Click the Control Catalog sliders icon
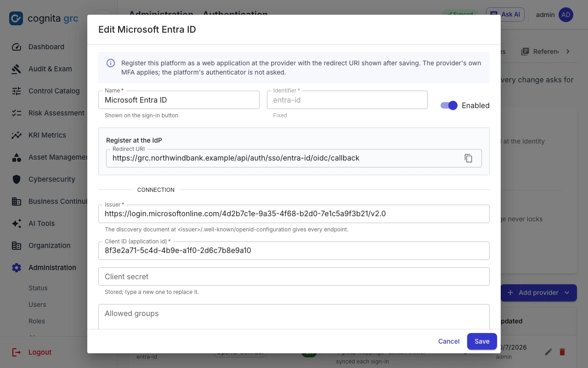This screenshot has width=588, height=368. tap(17, 91)
